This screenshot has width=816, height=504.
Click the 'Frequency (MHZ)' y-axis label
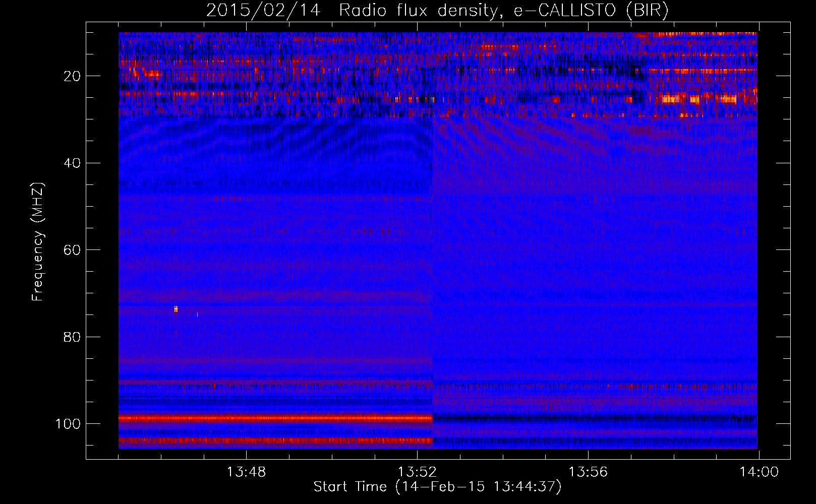point(38,242)
